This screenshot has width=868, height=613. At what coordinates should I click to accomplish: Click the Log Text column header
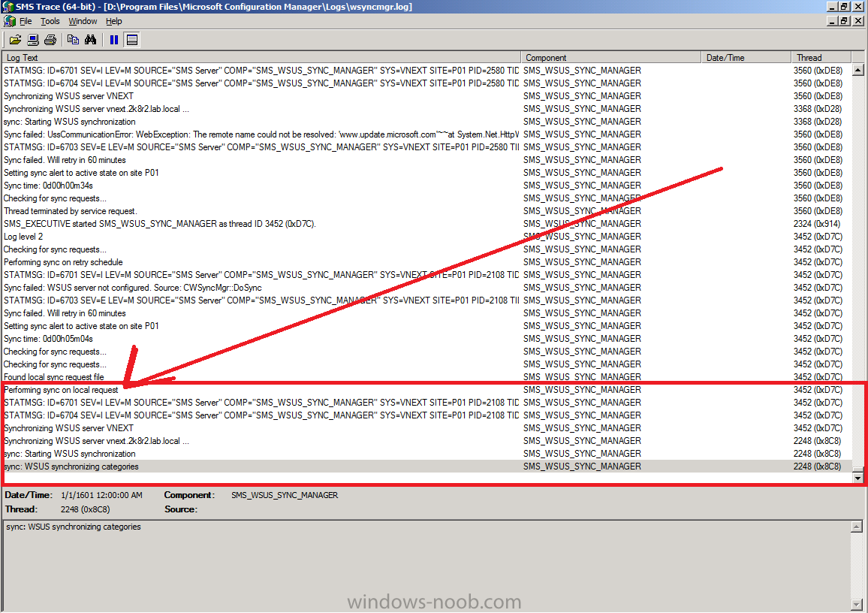261,58
